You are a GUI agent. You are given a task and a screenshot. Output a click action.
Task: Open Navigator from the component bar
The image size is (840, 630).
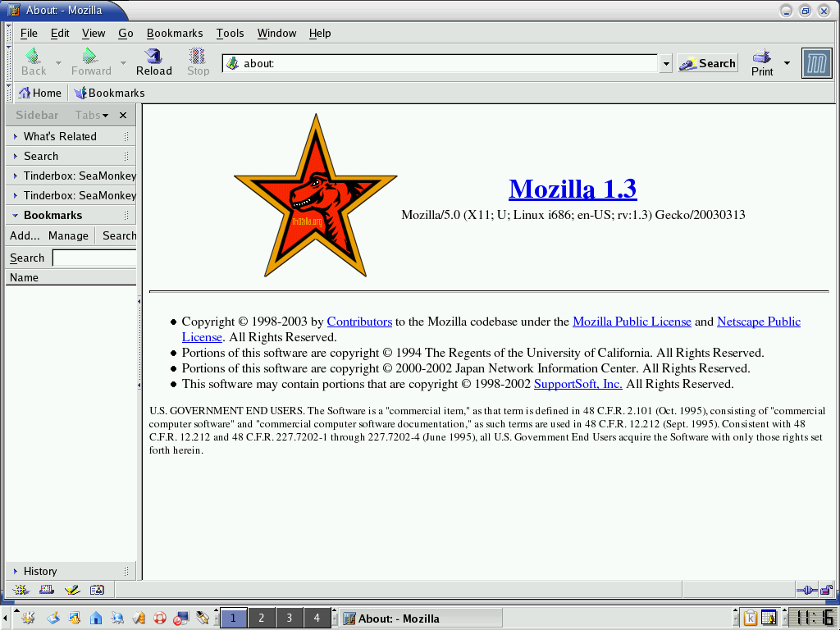tap(21, 590)
